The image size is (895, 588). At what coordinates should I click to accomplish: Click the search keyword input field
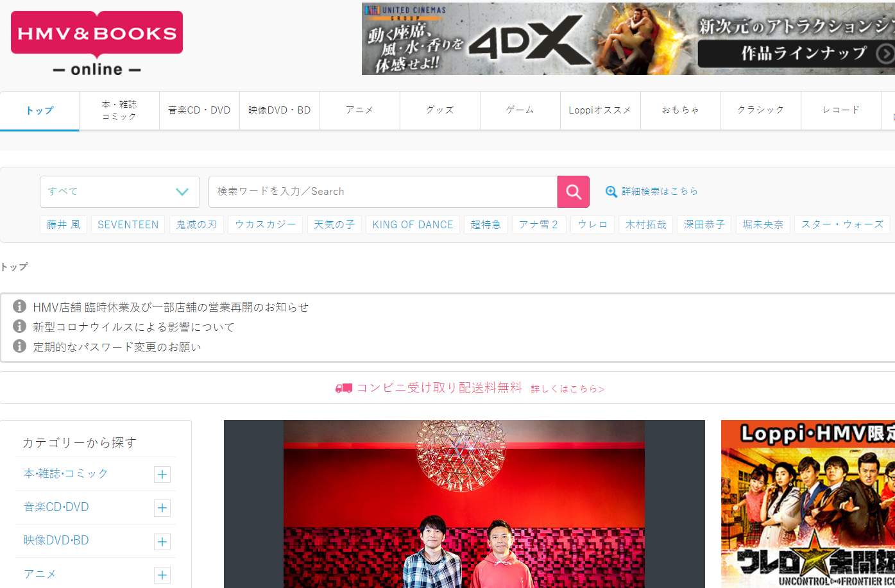pos(382,192)
